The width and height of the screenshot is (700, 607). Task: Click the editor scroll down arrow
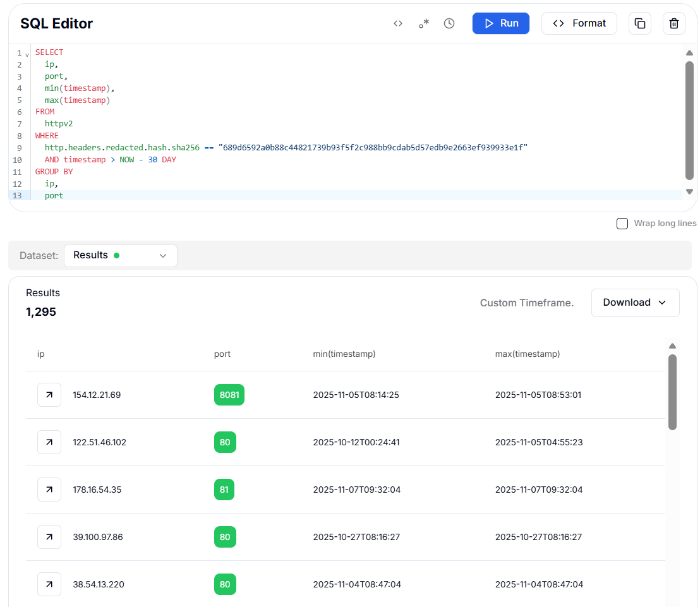click(x=689, y=191)
